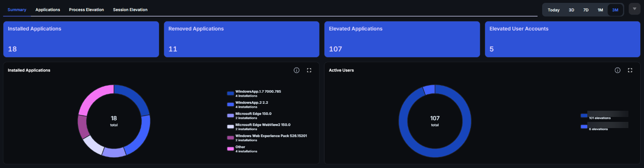This screenshot has height=168, width=644.
Task: Click the '6 elevations' legend text
Action: pos(598,129)
